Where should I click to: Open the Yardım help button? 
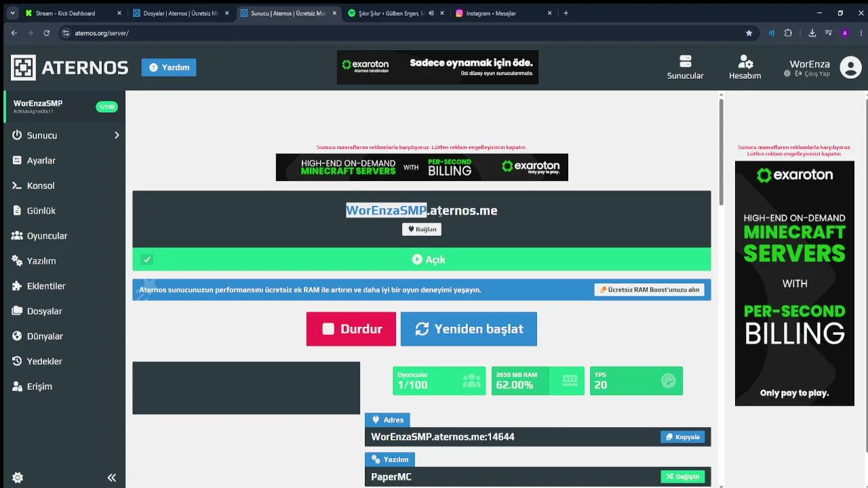[169, 67]
